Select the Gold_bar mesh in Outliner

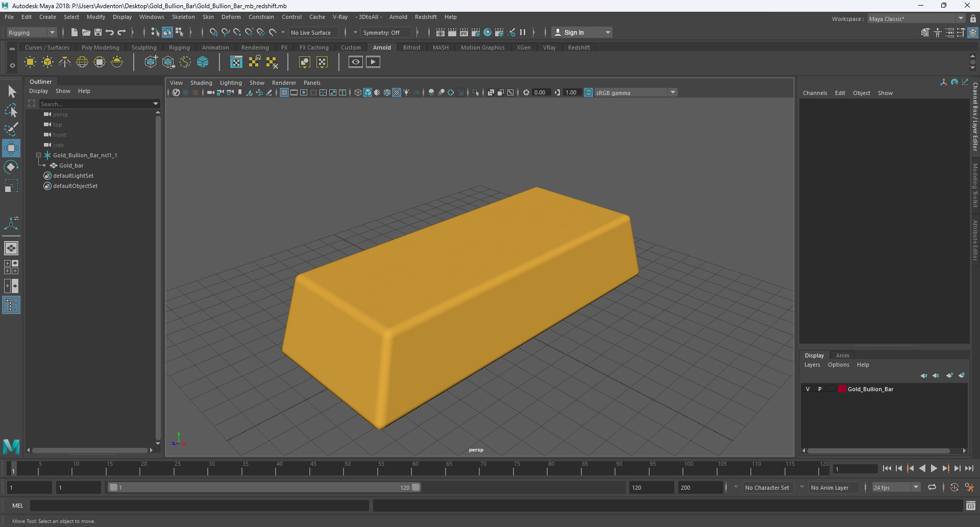(x=71, y=165)
